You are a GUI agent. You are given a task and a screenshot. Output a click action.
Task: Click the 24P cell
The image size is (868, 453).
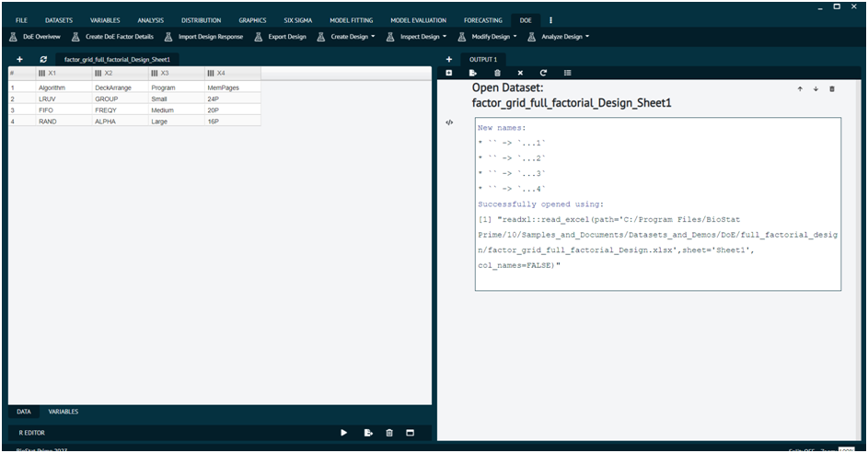(x=233, y=99)
